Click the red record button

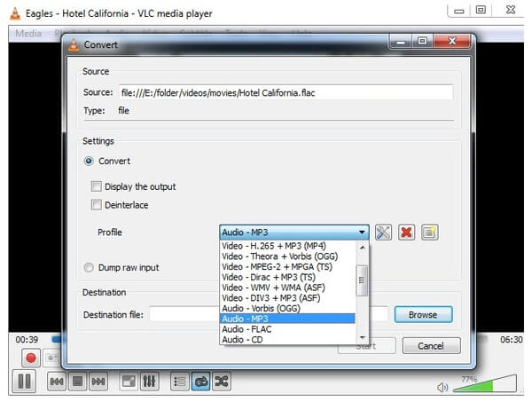click(x=31, y=358)
